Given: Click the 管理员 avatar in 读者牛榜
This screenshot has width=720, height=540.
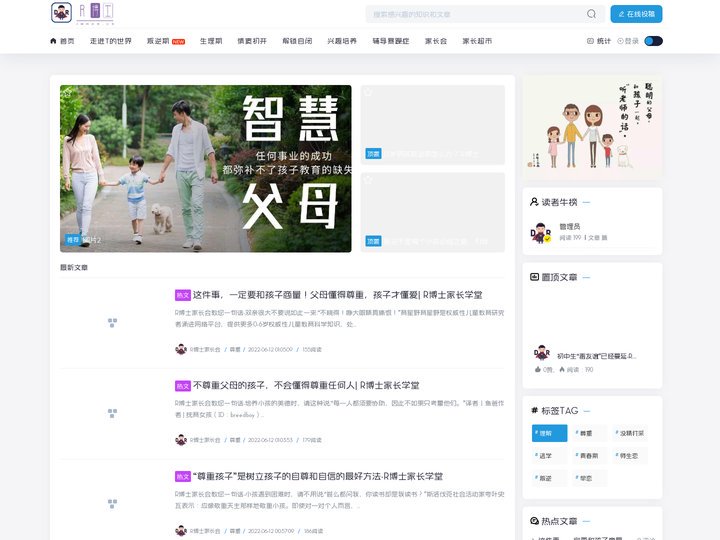Looking at the screenshot, I should click(x=541, y=233).
